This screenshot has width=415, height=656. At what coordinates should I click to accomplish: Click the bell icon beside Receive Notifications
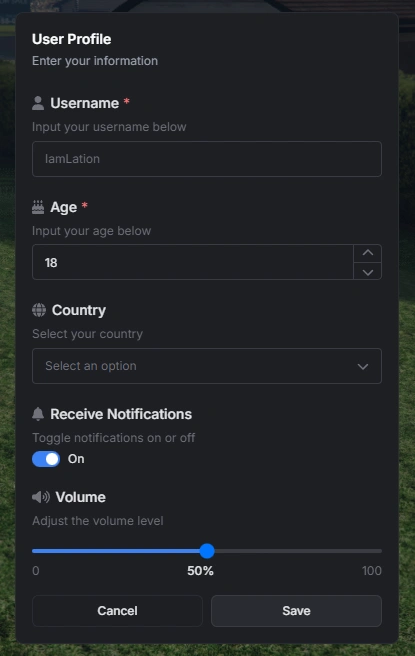coord(38,414)
